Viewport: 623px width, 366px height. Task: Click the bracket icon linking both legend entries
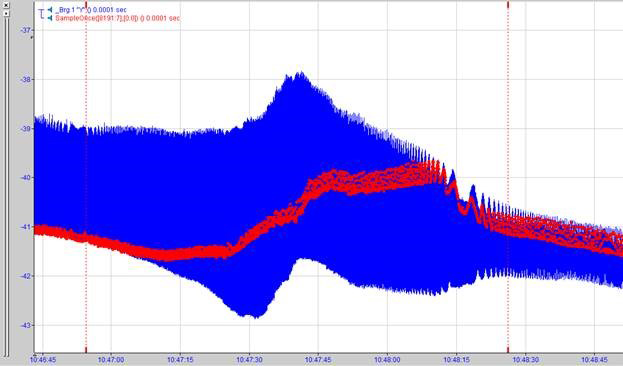coord(42,14)
